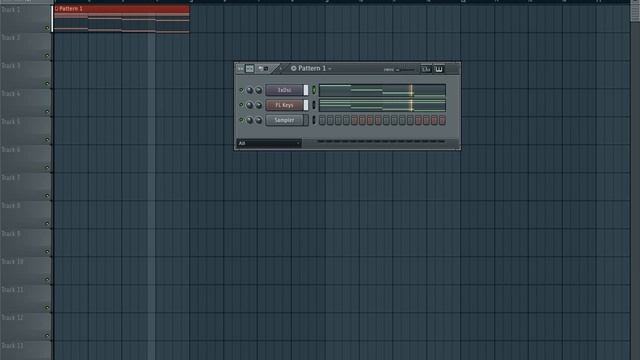Mute the FL Keys channel LED

click(x=241, y=105)
